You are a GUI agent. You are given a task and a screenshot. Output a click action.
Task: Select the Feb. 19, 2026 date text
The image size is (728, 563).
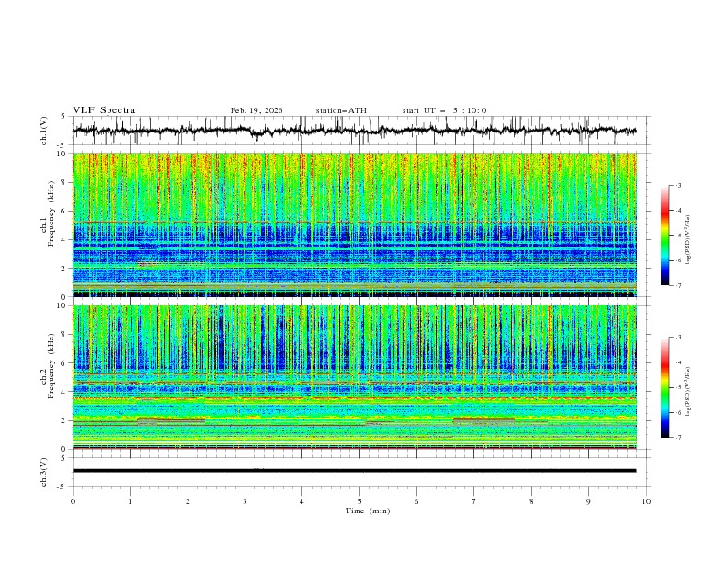pyautogui.click(x=256, y=110)
